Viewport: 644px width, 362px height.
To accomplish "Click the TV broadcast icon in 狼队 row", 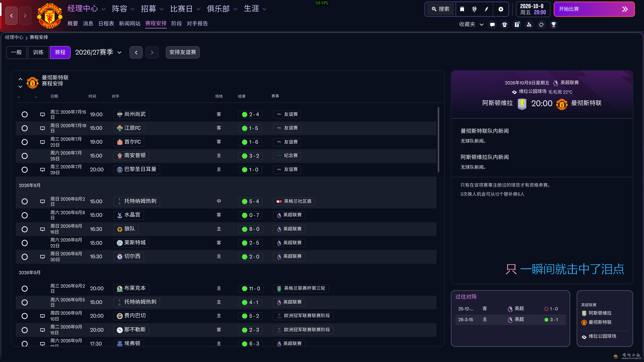I will click(43, 229).
